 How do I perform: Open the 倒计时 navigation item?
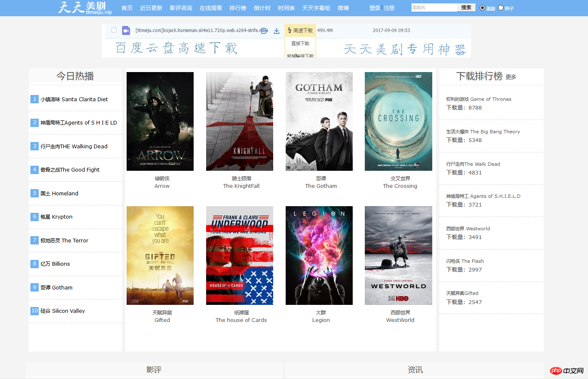point(262,8)
